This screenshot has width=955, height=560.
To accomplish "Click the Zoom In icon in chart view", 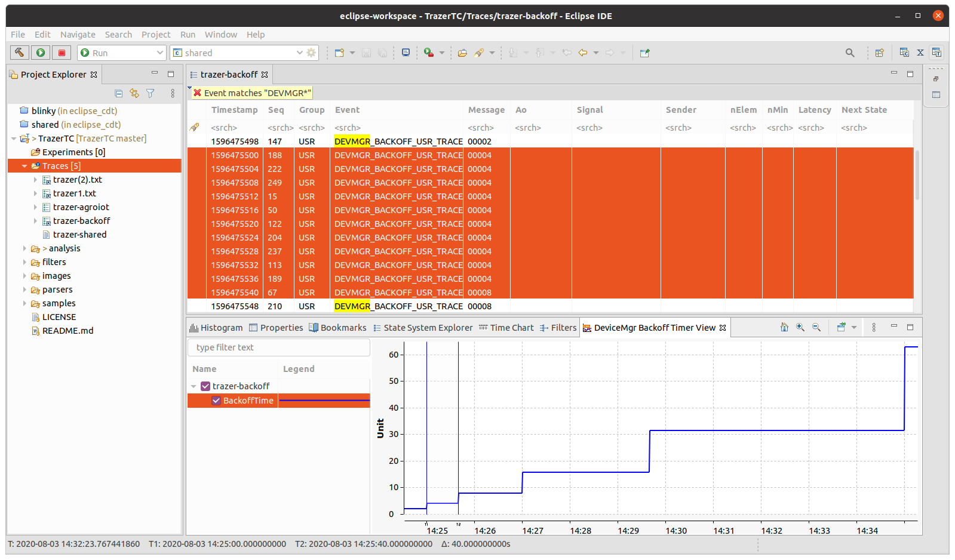I will pos(800,327).
